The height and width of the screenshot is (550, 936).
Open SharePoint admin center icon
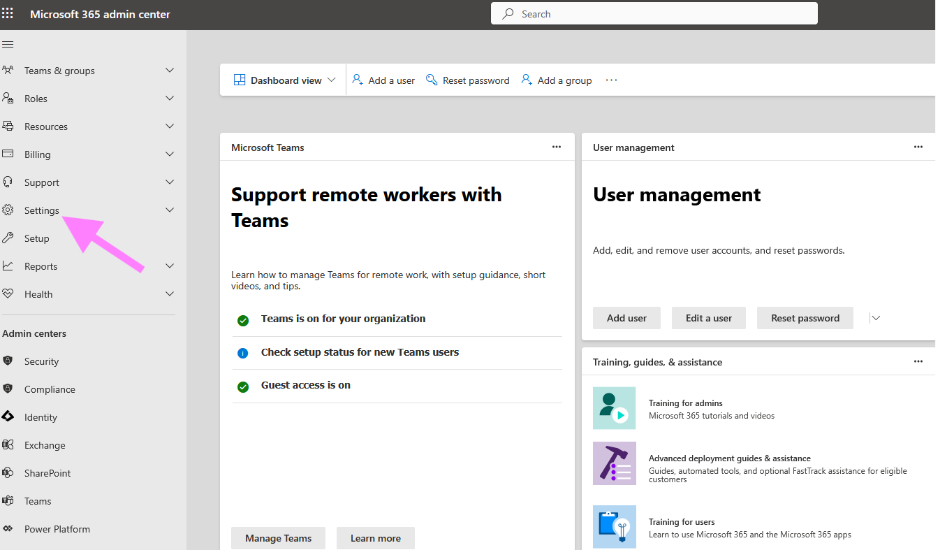pyautogui.click(x=8, y=473)
